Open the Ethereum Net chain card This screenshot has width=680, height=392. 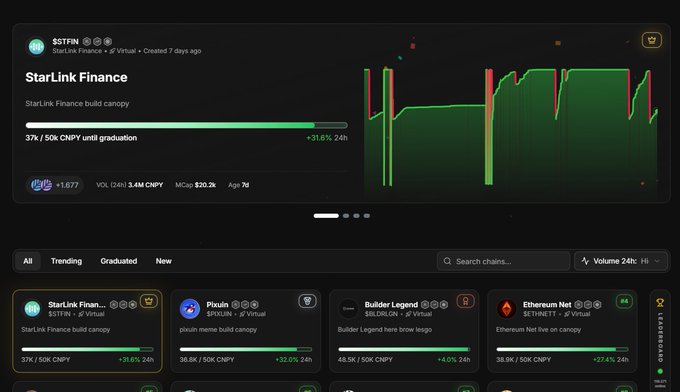click(x=562, y=331)
